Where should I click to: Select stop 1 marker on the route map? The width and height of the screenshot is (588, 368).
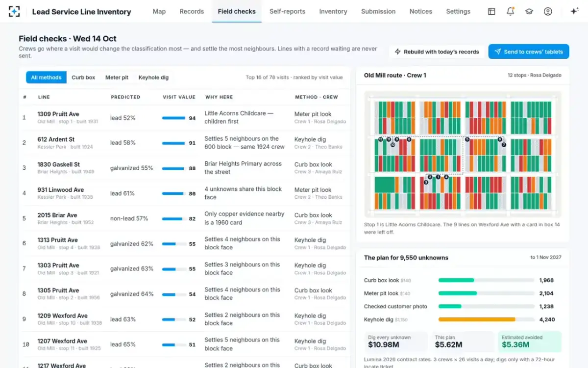439,177
